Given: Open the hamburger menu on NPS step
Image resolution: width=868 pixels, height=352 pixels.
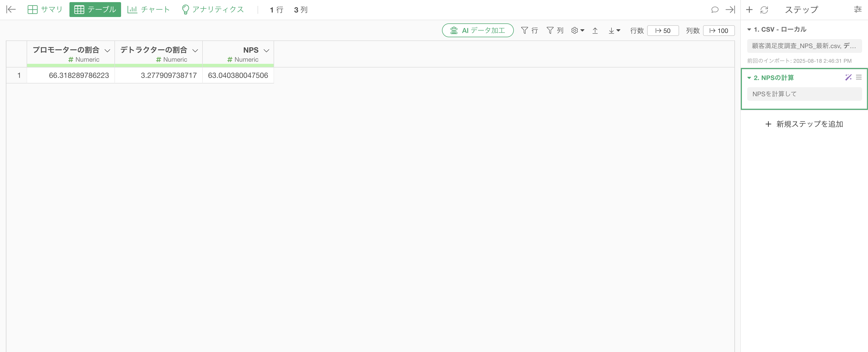Looking at the screenshot, I should (859, 77).
